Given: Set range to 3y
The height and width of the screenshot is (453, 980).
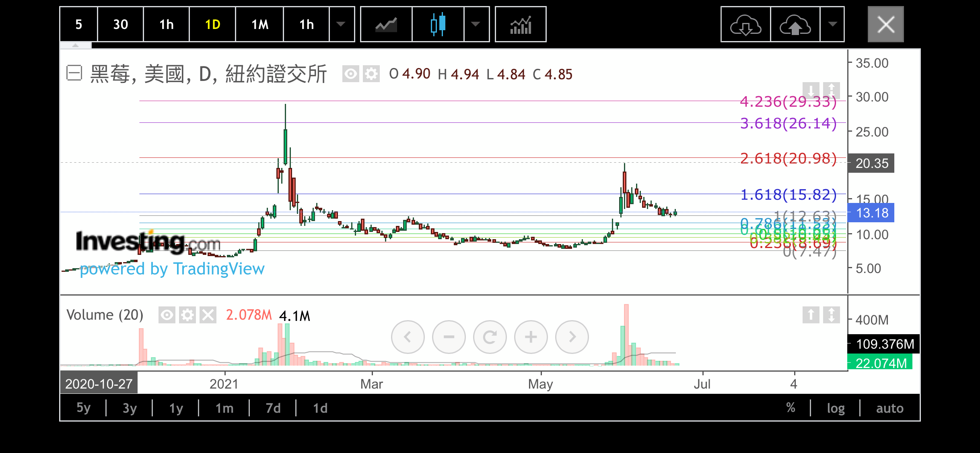Looking at the screenshot, I should [x=130, y=408].
